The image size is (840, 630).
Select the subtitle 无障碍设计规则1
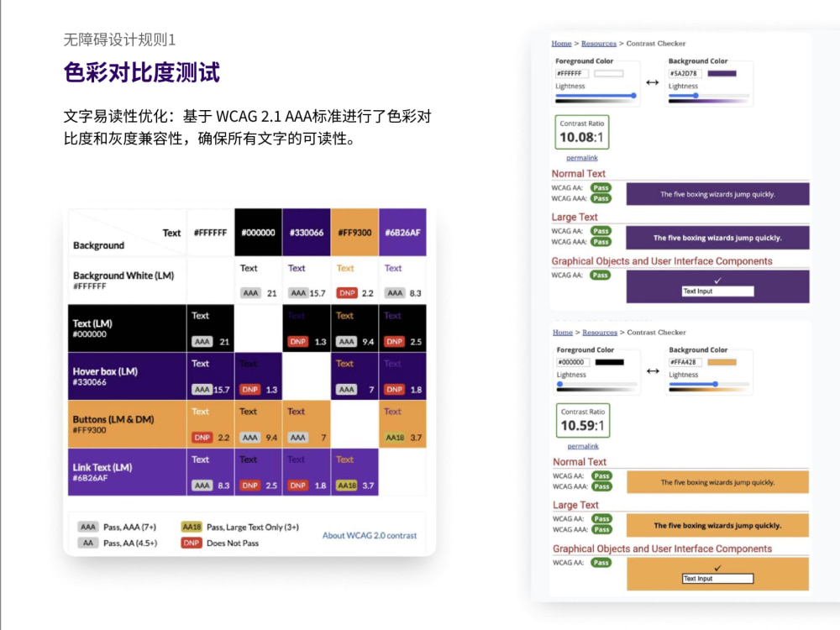tap(119, 39)
